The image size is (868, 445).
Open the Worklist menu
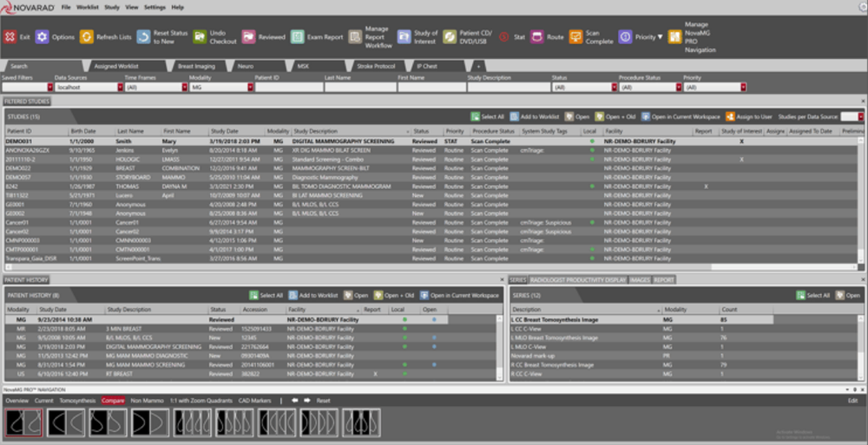coord(88,7)
